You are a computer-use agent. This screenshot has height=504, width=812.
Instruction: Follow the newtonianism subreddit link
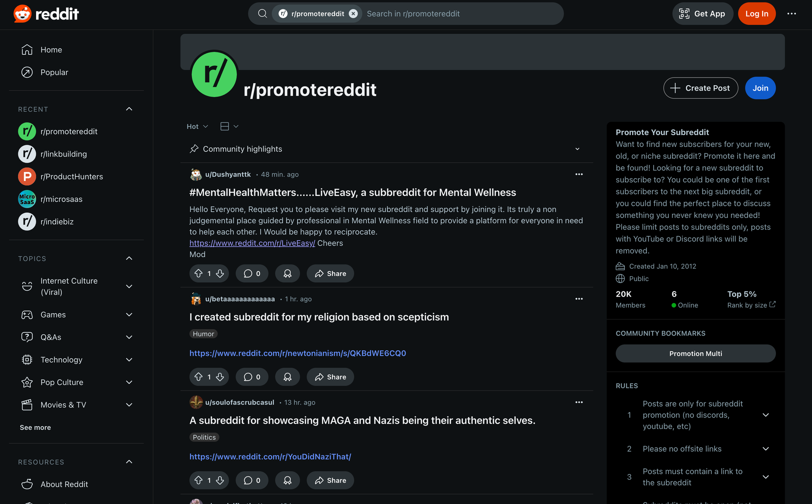coord(298,353)
